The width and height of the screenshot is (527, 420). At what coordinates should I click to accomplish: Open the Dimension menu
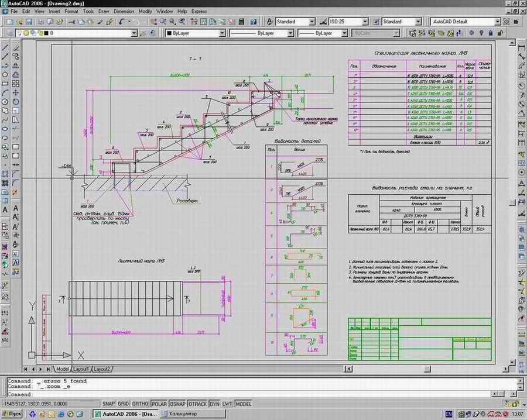[124, 11]
